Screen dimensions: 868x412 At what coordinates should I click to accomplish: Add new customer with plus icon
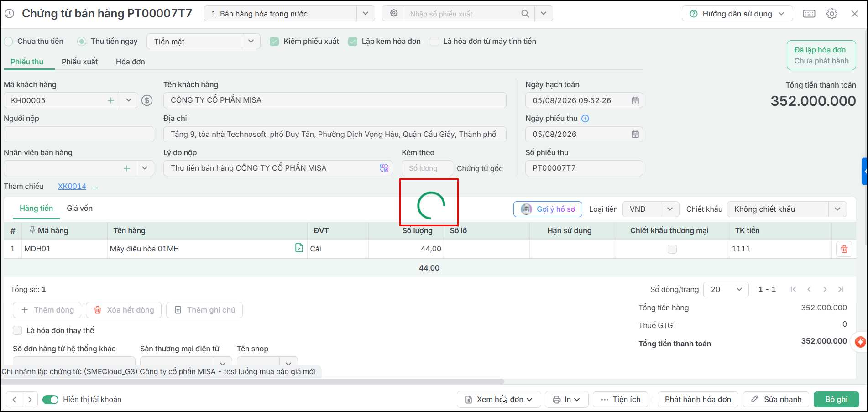(x=111, y=100)
